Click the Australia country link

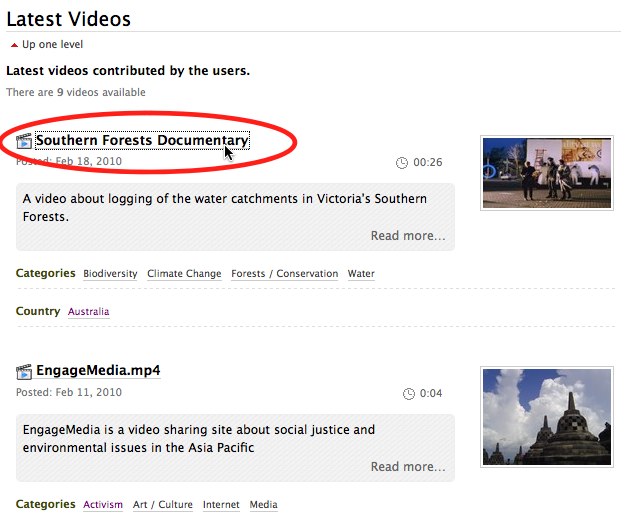point(88,312)
